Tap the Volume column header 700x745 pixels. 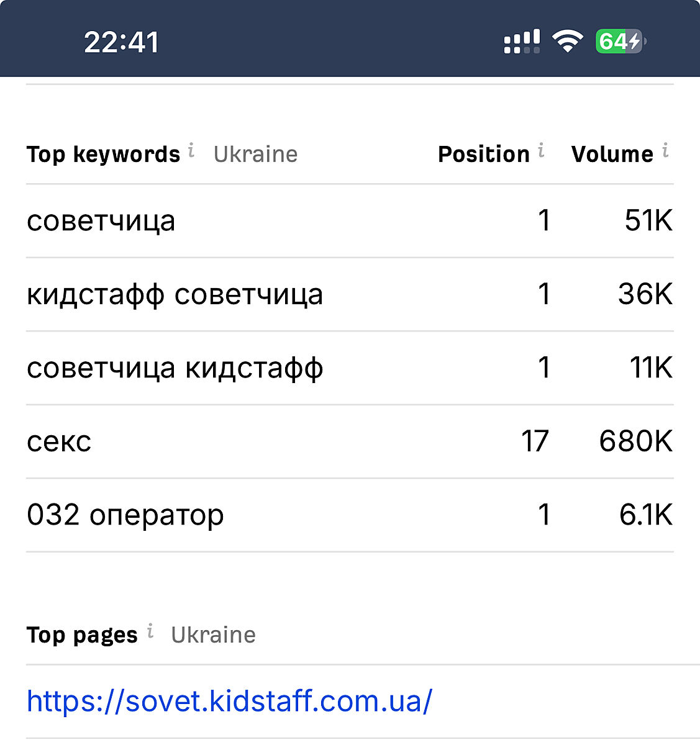tap(612, 154)
